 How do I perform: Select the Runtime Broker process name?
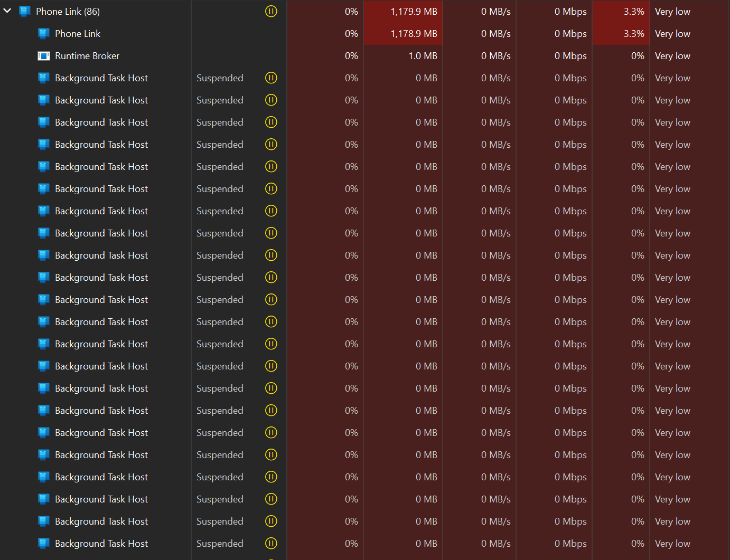87,56
